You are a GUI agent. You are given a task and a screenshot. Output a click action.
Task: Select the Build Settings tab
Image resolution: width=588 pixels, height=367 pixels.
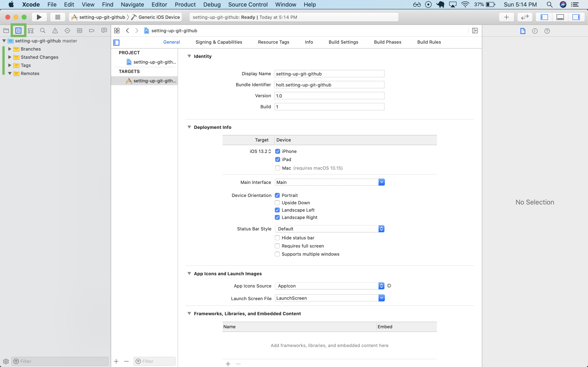(343, 42)
